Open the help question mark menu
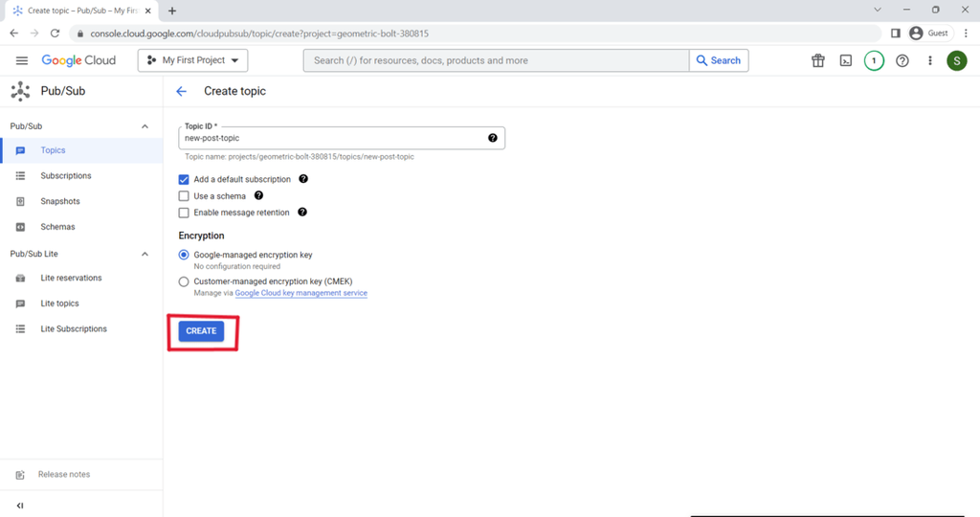980x517 pixels. tap(902, 60)
